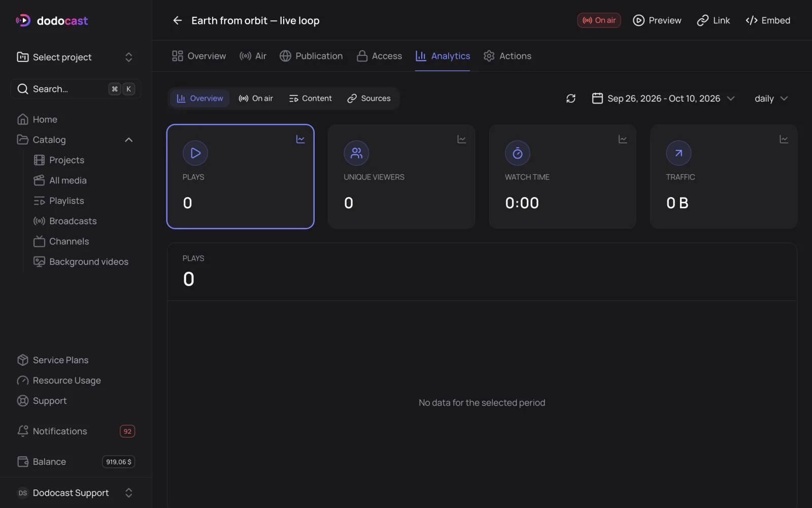Open the Access tab
812x508 pixels.
click(379, 56)
